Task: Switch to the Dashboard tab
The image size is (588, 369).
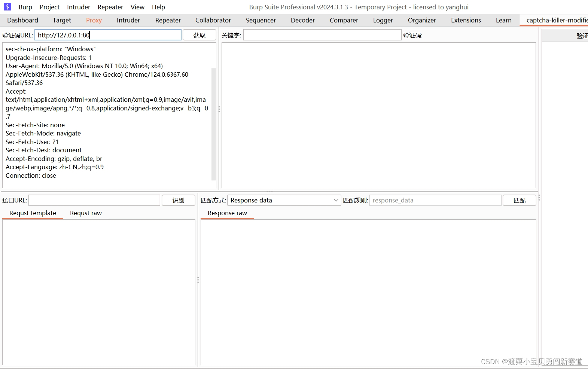Action: pos(23,20)
